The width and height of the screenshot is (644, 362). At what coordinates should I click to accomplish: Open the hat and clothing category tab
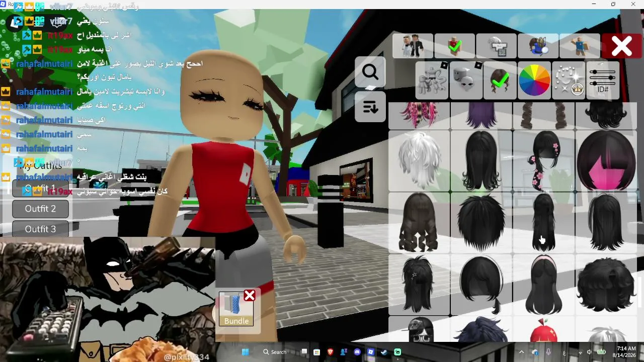496,46
